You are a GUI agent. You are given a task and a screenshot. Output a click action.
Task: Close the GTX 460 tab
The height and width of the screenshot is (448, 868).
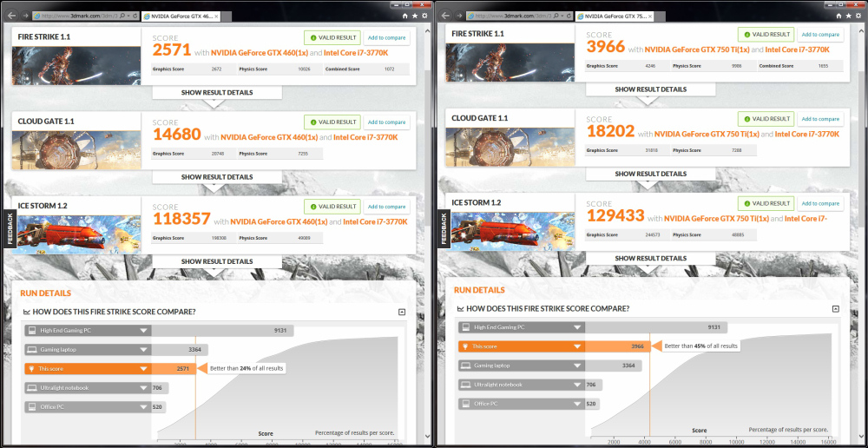click(x=216, y=16)
